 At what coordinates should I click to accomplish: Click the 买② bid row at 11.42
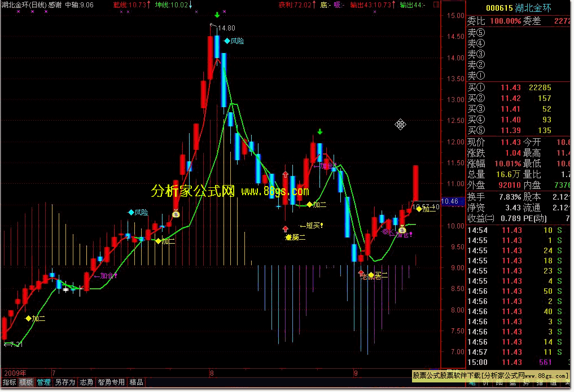click(518, 98)
